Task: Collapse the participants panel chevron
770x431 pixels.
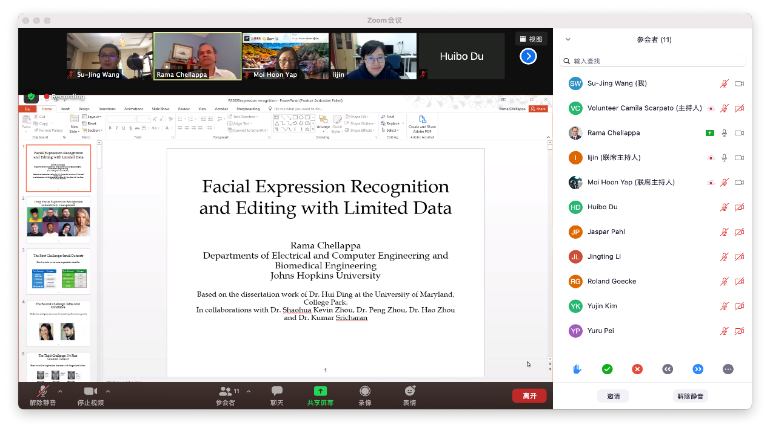Action: pos(569,40)
